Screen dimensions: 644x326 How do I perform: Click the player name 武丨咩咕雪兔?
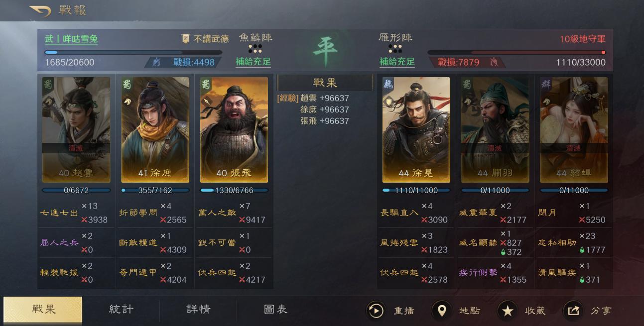[x=71, y=39]
